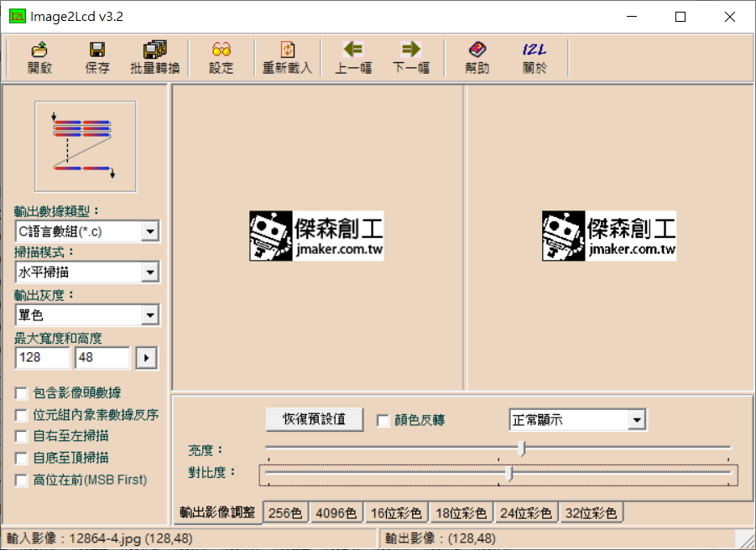Click the 亮度 brightness slider handle
Viewport: 756px width, 550px height.
point(521,448)
